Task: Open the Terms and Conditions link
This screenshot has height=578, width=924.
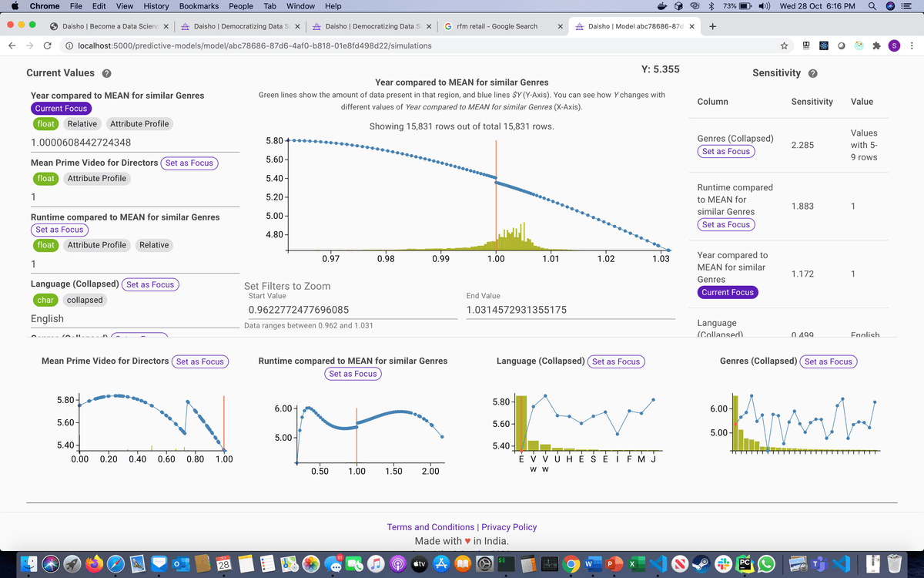Action: 430,526
